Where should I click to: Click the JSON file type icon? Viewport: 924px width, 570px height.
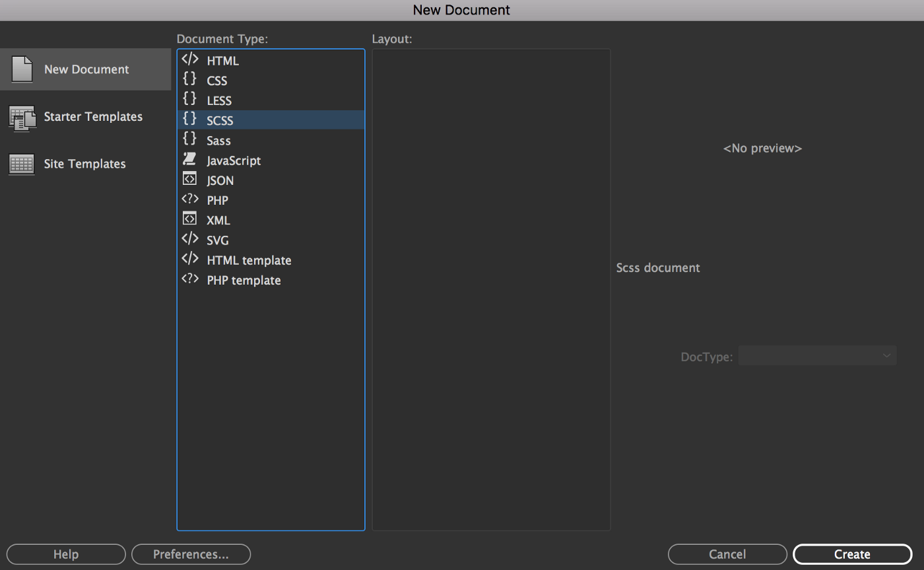(189, 180)
